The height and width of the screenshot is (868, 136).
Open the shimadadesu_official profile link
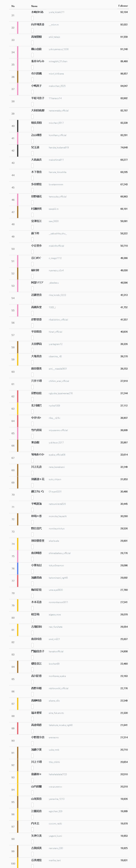coord(60,553)
